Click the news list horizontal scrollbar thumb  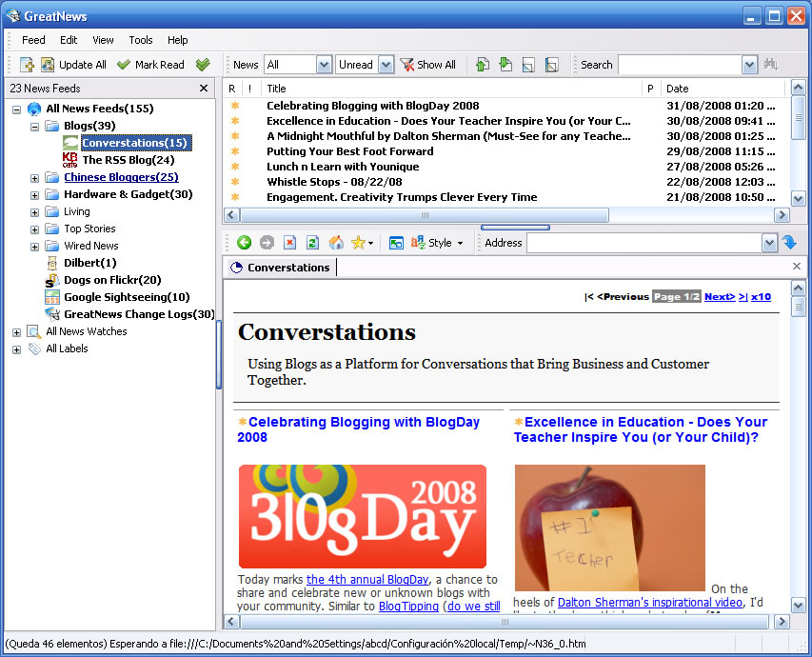[x=425, y=214]
